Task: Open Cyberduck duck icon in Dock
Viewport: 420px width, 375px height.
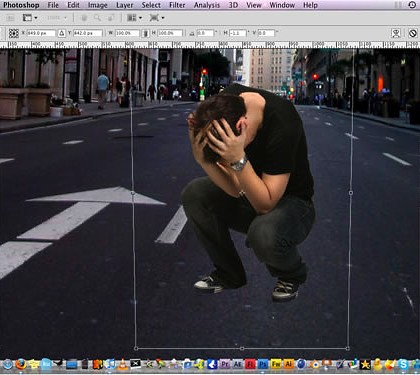Action: [378, 364]
